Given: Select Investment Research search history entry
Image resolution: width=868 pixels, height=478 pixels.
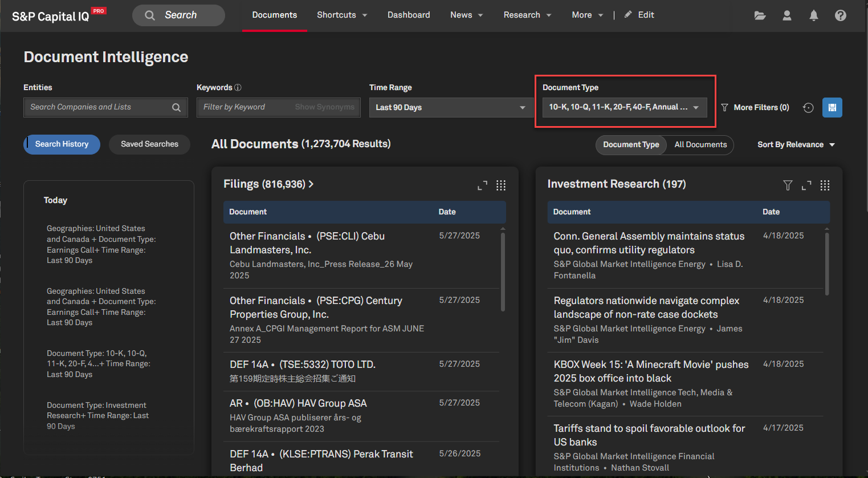Looking at the screenshot, I should pyautogui.click(x=97, y=415).
